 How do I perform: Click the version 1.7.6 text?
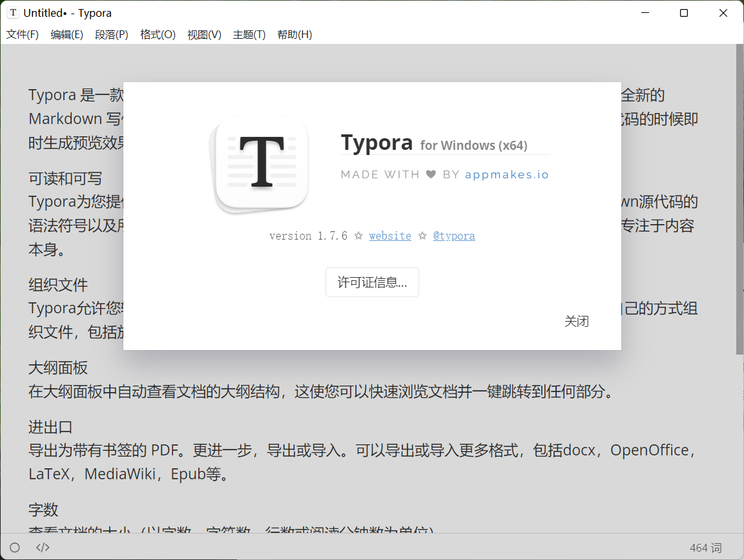point(309,236)
